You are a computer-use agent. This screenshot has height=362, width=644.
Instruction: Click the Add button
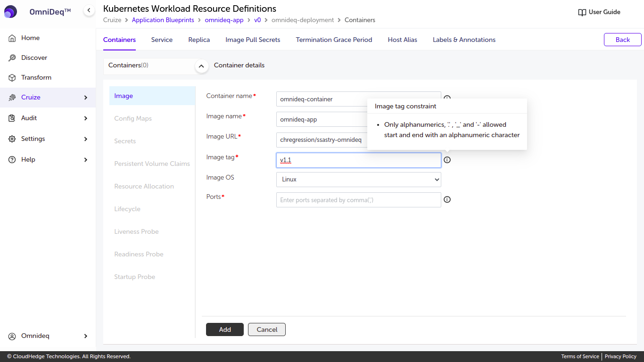coord(225,329)
